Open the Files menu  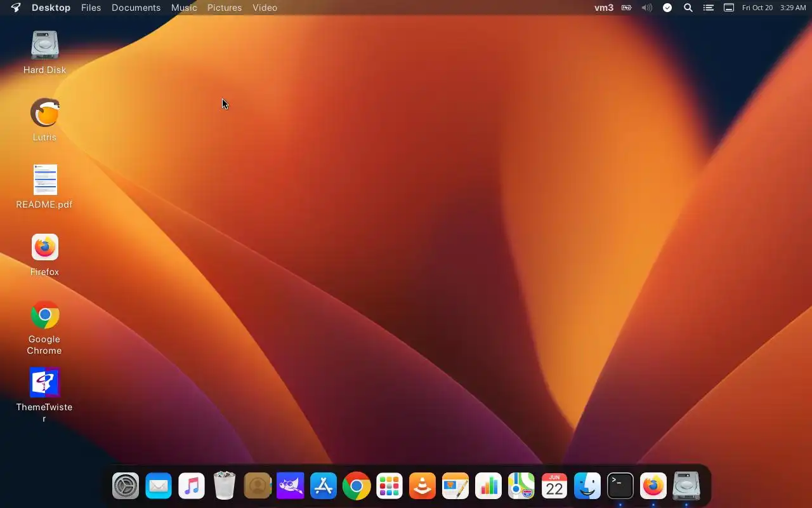point(91,8)
